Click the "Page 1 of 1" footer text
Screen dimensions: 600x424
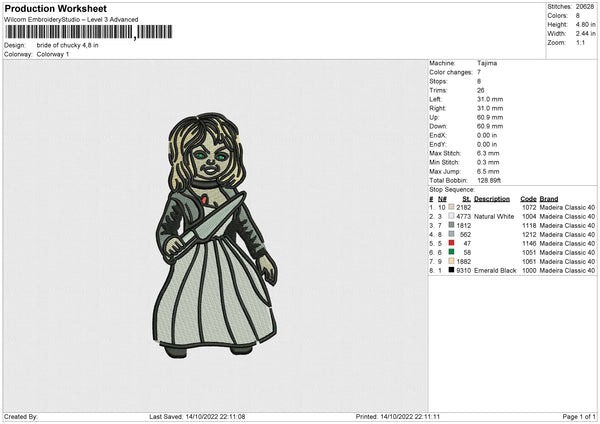tap(579, 416)
